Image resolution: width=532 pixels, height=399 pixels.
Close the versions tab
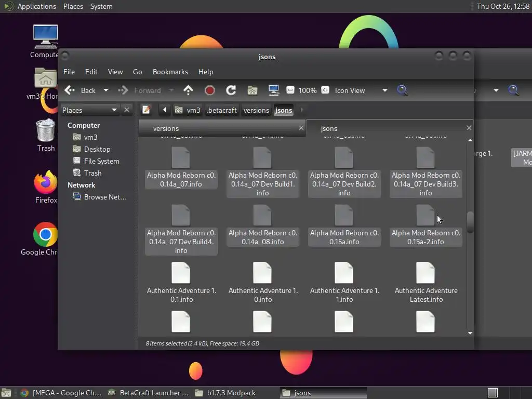[x=301, y=128]
